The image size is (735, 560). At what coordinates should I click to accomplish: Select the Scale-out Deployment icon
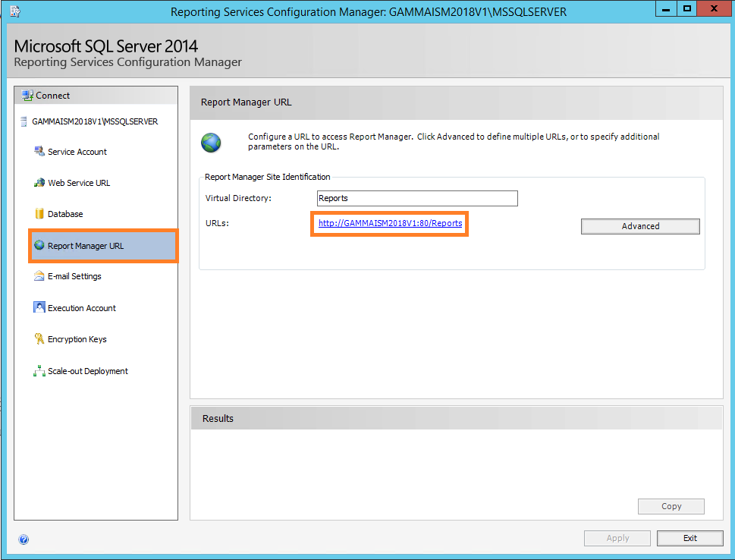(x=39, y=370)
